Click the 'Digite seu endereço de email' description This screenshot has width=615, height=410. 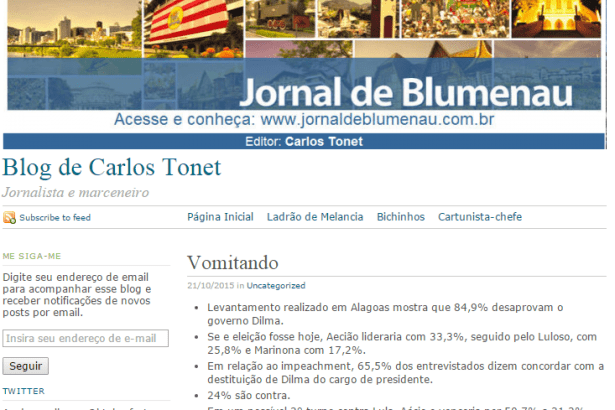[x=76, y=295]
